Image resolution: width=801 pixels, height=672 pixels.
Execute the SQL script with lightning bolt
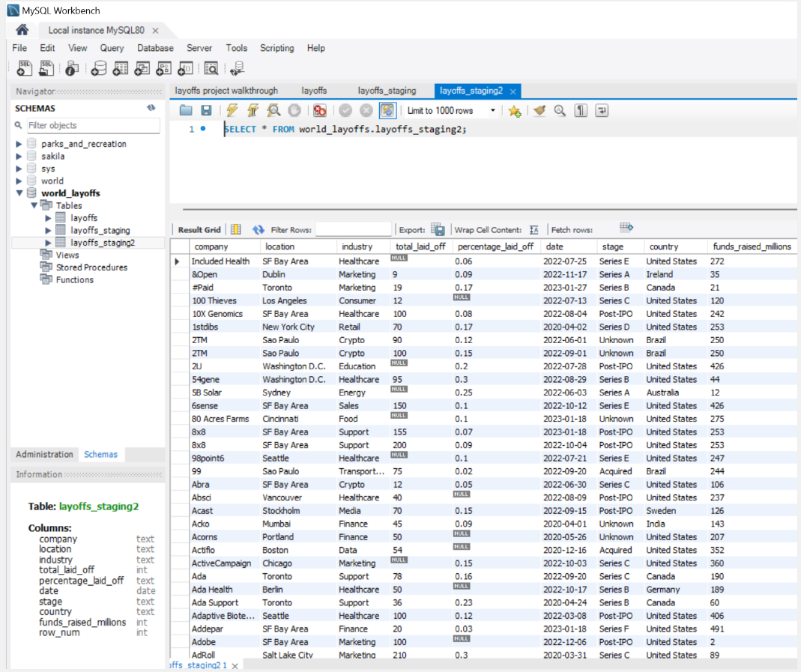232,111
